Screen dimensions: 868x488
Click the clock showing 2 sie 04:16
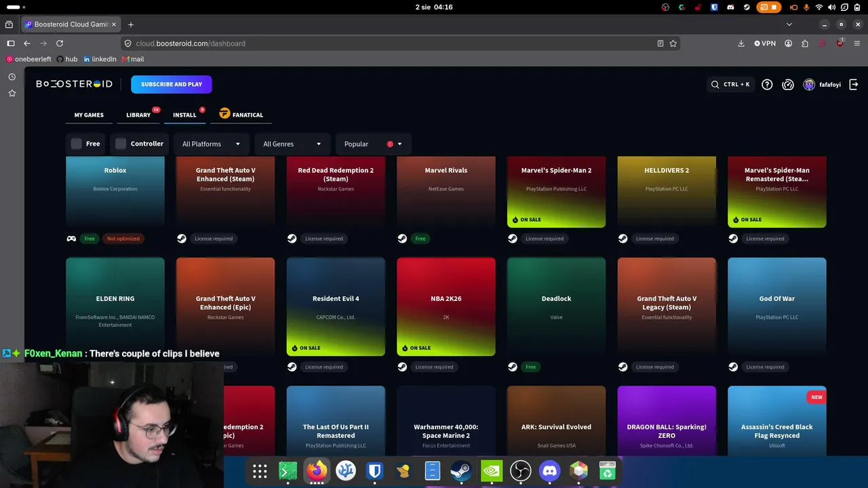tap(434, 7)
